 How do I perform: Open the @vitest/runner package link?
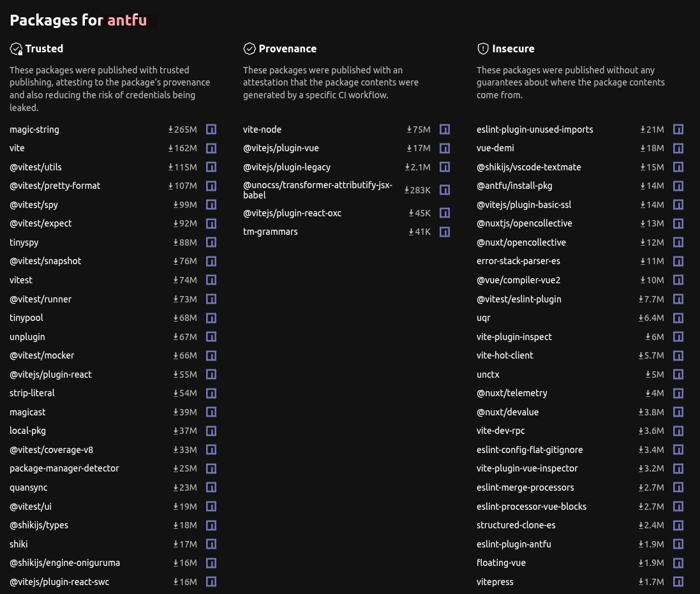pos(41,299)
